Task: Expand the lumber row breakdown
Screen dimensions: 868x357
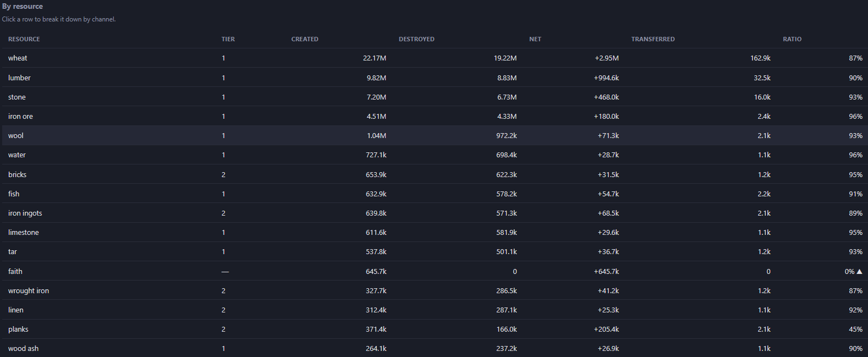Action: pos(434,78)
